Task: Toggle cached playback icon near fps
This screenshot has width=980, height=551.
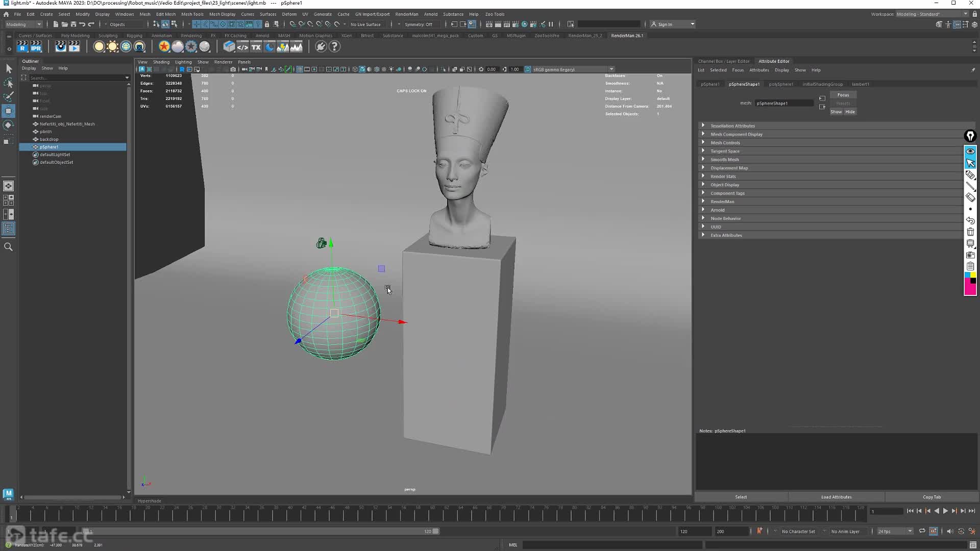Action: (934, 531)
